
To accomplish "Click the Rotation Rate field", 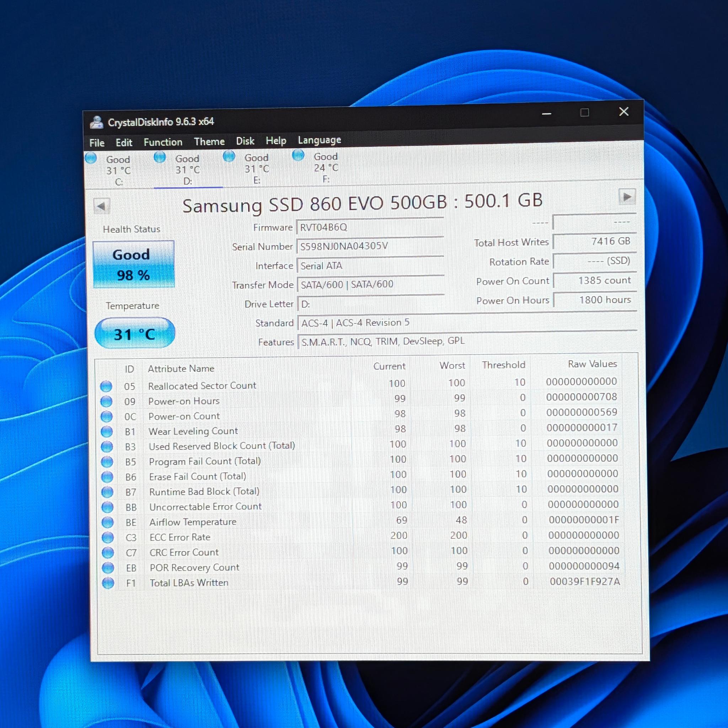I will tap(595, 261).
